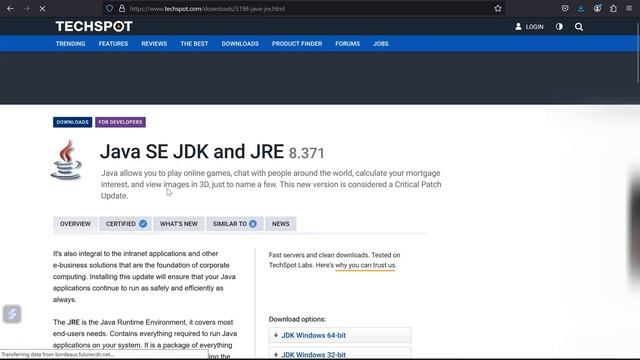Switch to the NEWS tab
This screenshot has width=640, height=360.
point(281,224)
